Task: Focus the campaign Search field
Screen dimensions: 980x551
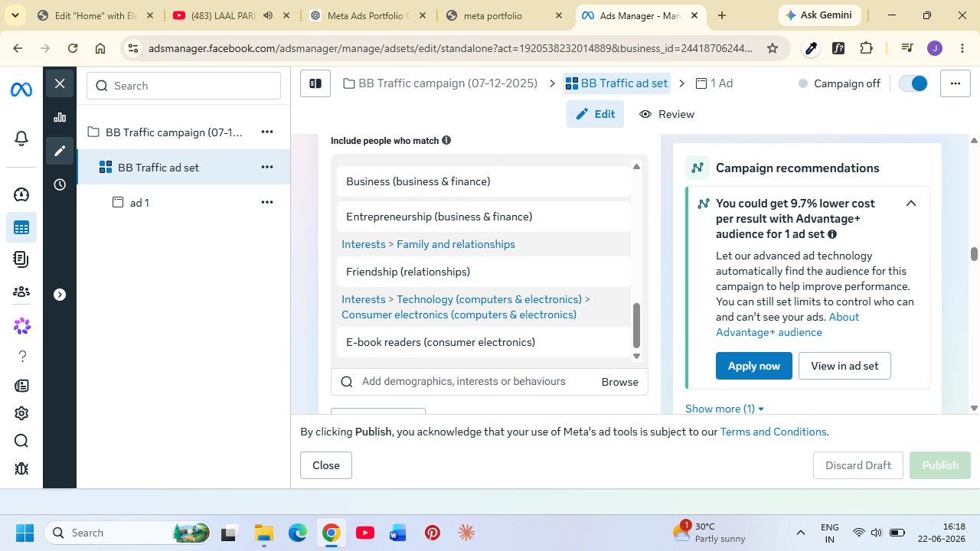Action: pos(184,86)
